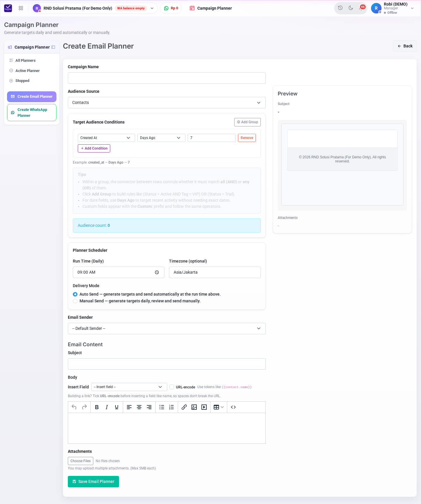
Task: Open Days Ago operator dropdown
Action: click(161, 138)
